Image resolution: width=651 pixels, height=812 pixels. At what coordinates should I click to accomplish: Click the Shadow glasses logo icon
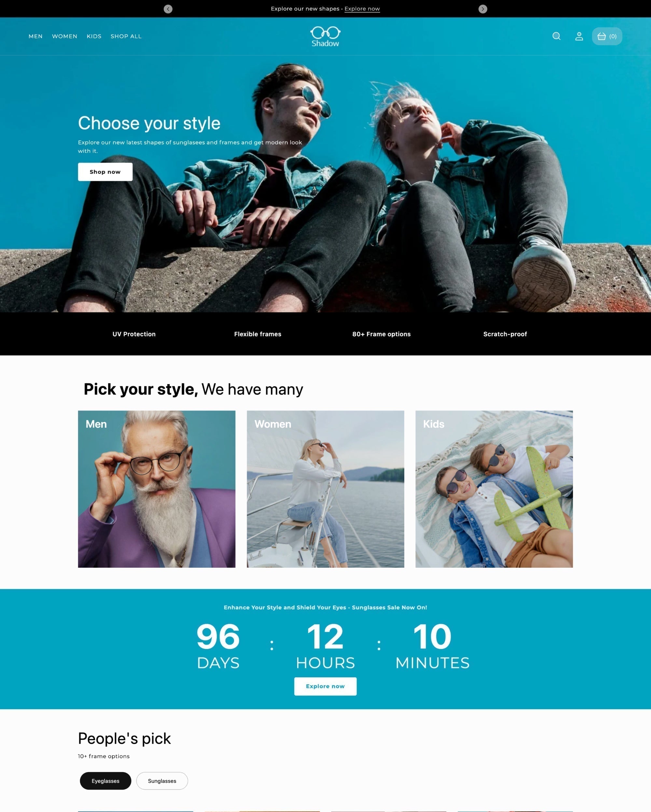(x=325, y=33)
